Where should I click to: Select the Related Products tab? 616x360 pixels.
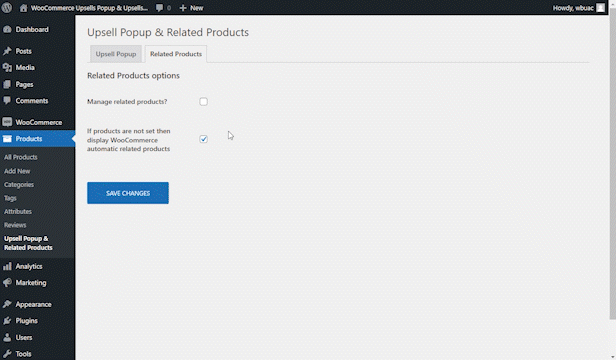pyautogui.click(x=176, y=54)
